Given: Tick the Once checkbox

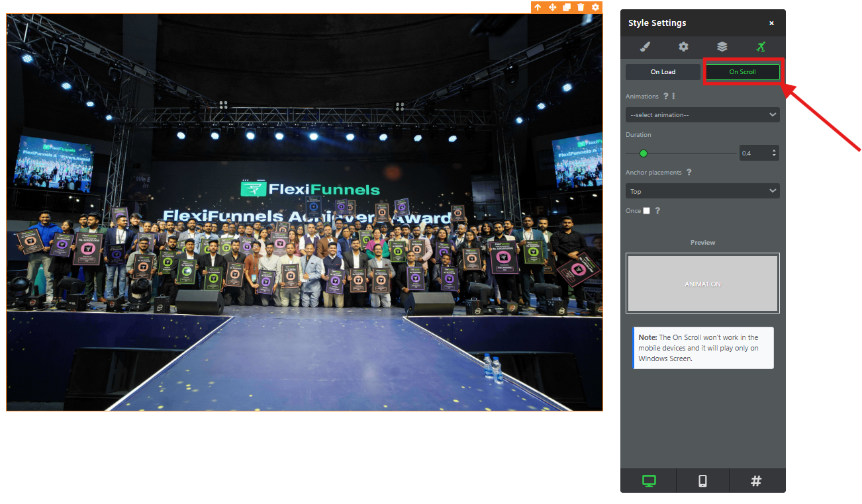Looking at the screenshot, I should pos(647,211).
